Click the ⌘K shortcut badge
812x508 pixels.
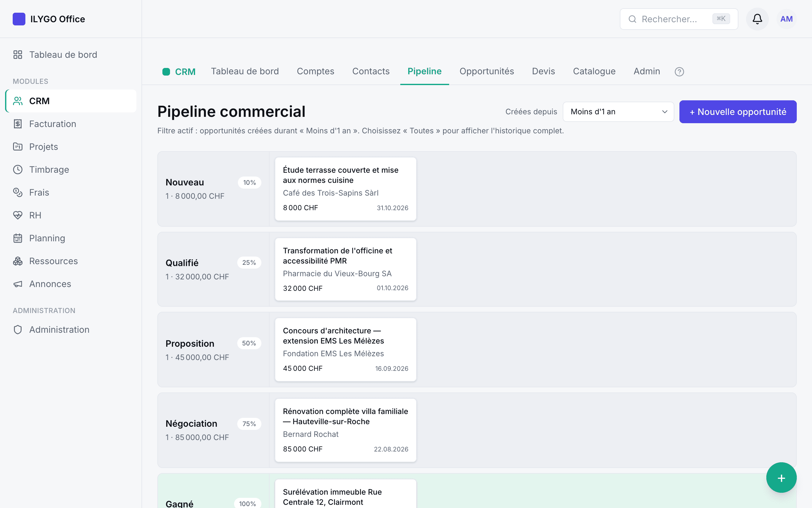(721, 19)
